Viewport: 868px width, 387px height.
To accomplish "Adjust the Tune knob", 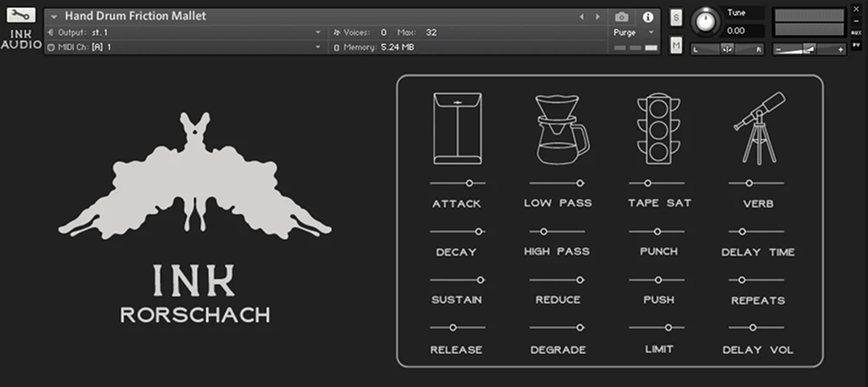I will pyautogui.click(x=705, y=22).
